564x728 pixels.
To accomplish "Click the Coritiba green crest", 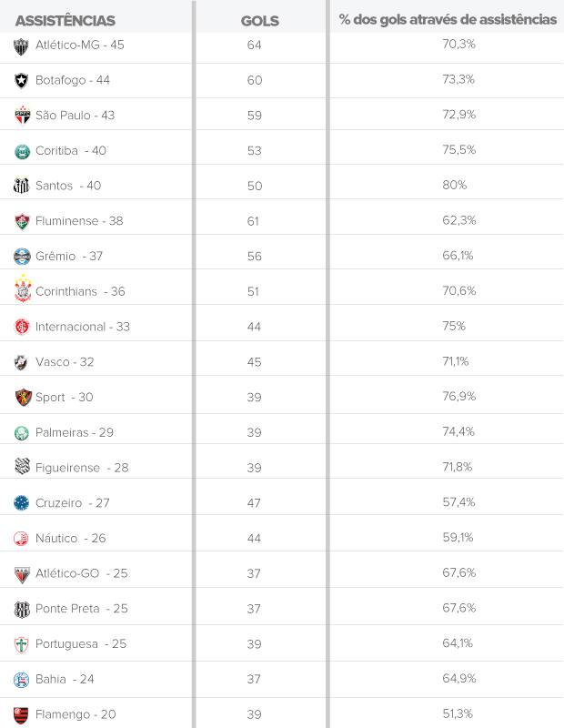I will pos(22,151).
